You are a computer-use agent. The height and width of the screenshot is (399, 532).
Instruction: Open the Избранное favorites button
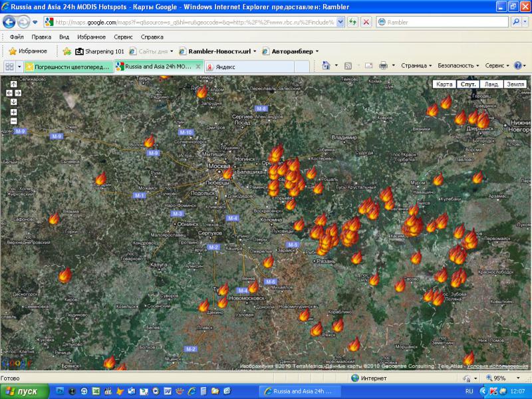tap(28, 51)
